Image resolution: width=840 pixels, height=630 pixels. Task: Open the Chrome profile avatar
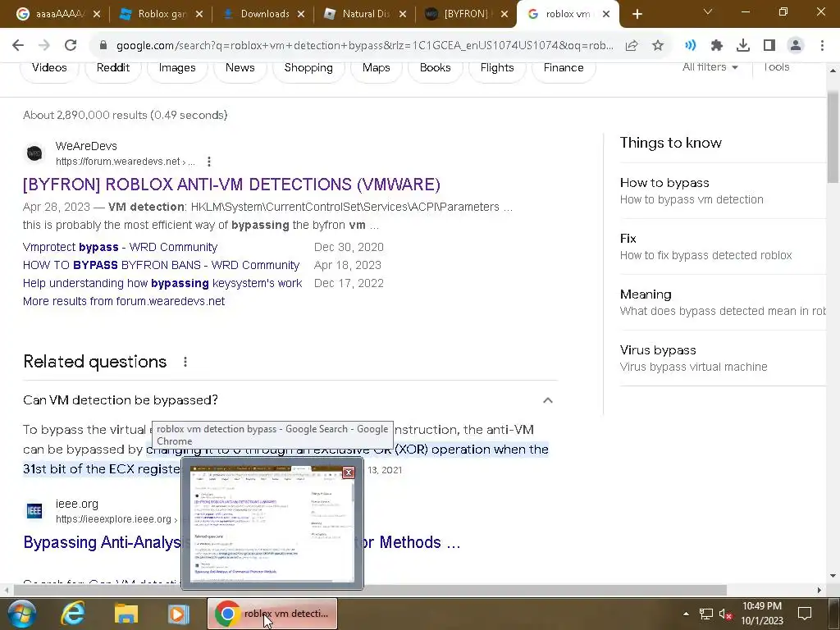(x=796, y=46)
